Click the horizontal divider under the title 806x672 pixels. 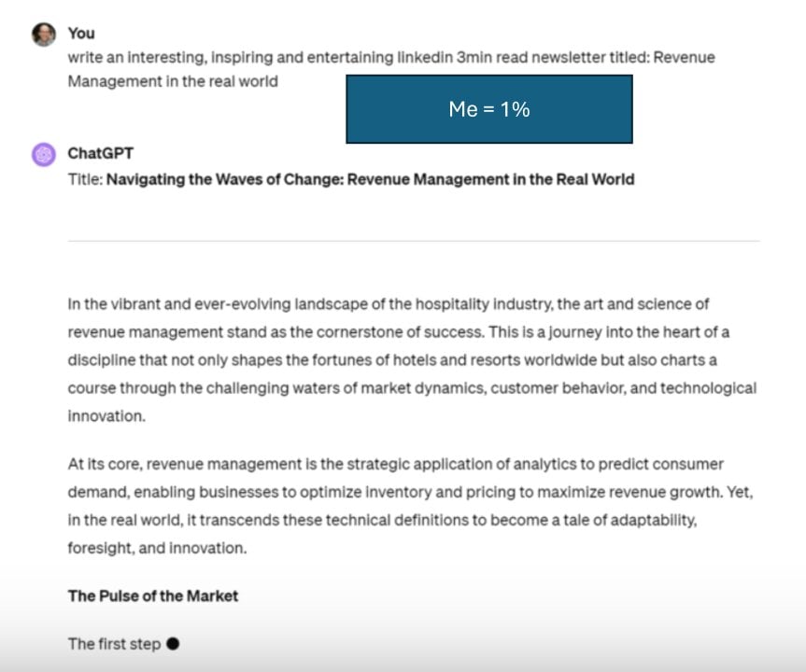pyautogui.click(x=413, y=241)
